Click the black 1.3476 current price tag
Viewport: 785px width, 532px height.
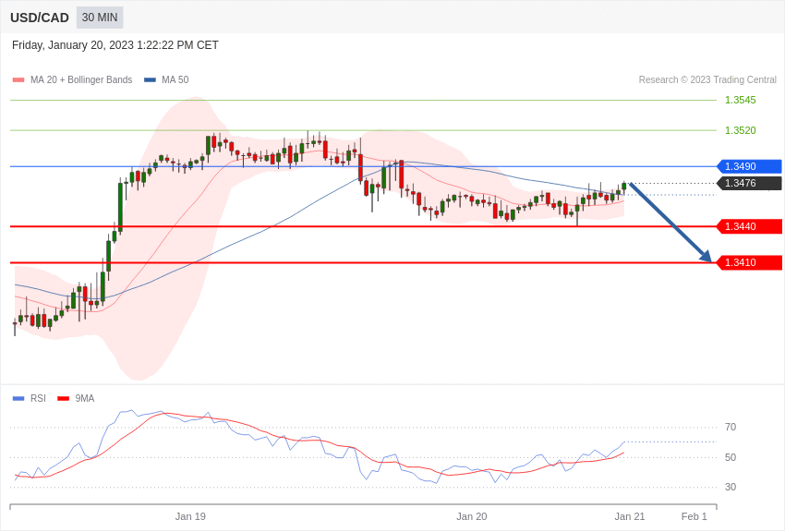(750, 183)
